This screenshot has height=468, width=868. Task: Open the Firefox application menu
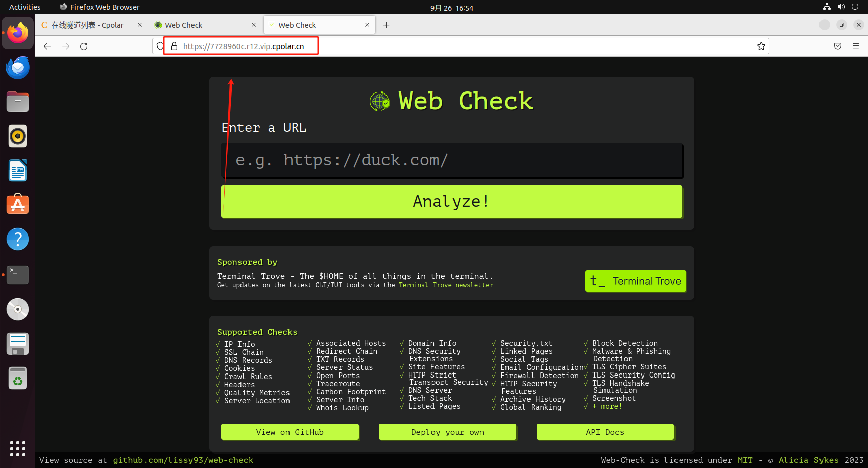856,46
